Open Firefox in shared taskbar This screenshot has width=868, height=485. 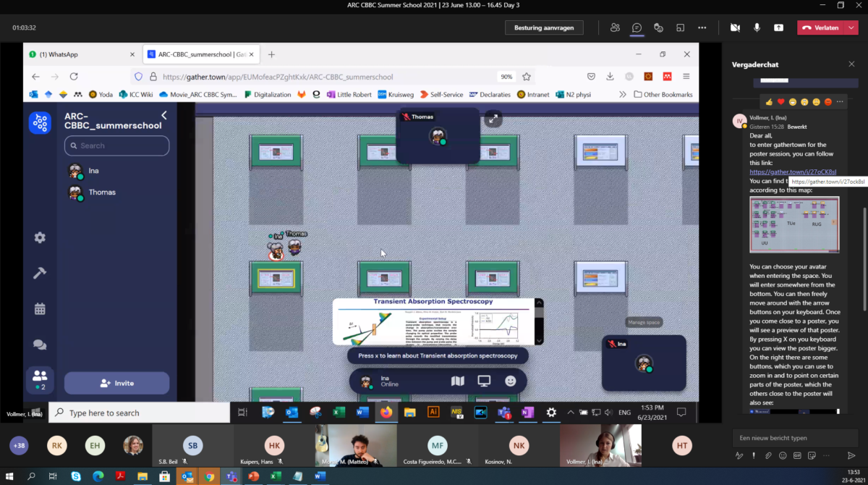(386, 413)
